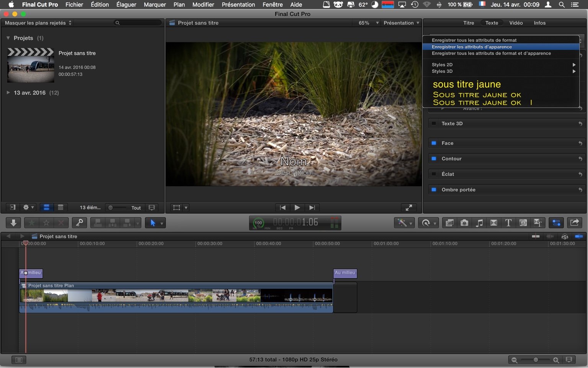
Task: Mark selection as favorite with green star
Action: 32,223
